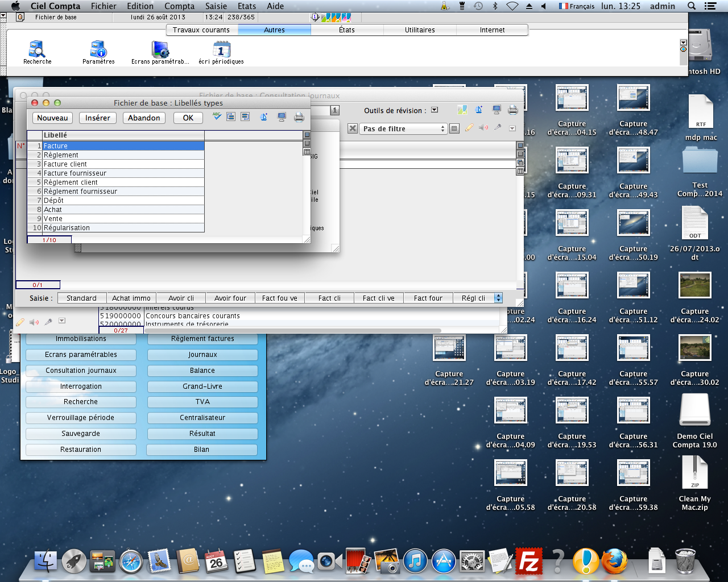Open the Trash in the Dock
Screen dimensions: 728x582
pyautogui.click(x=685, y=562)
